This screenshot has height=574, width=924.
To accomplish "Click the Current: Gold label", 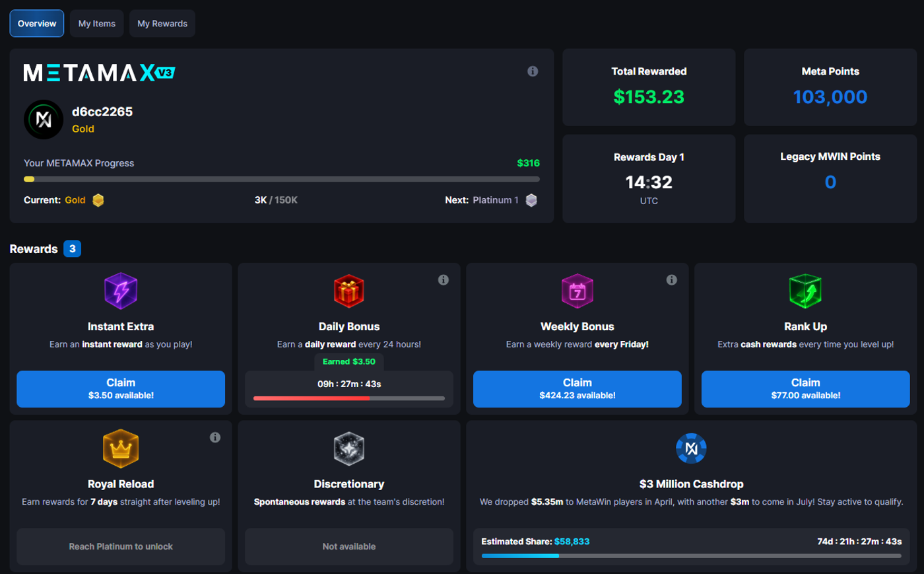I will point(55,200).
